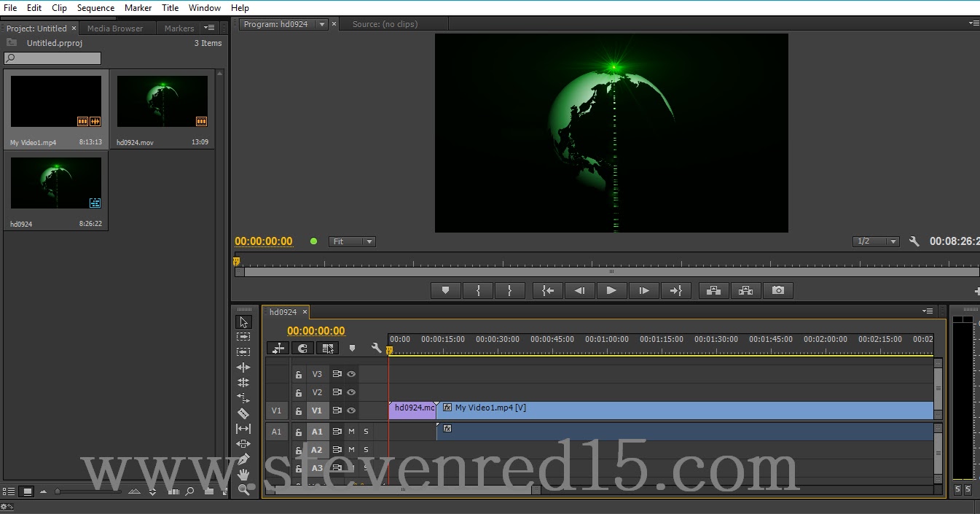Switch to the Markers tab
The width and height of the screenshot is (980, 514).
pos(179,28)
